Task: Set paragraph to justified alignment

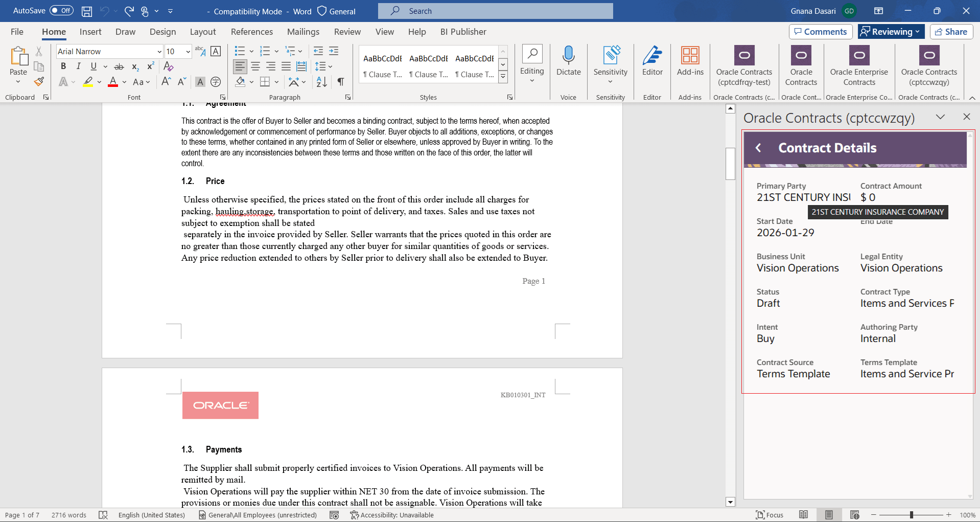Action: [x=286, y=66]
